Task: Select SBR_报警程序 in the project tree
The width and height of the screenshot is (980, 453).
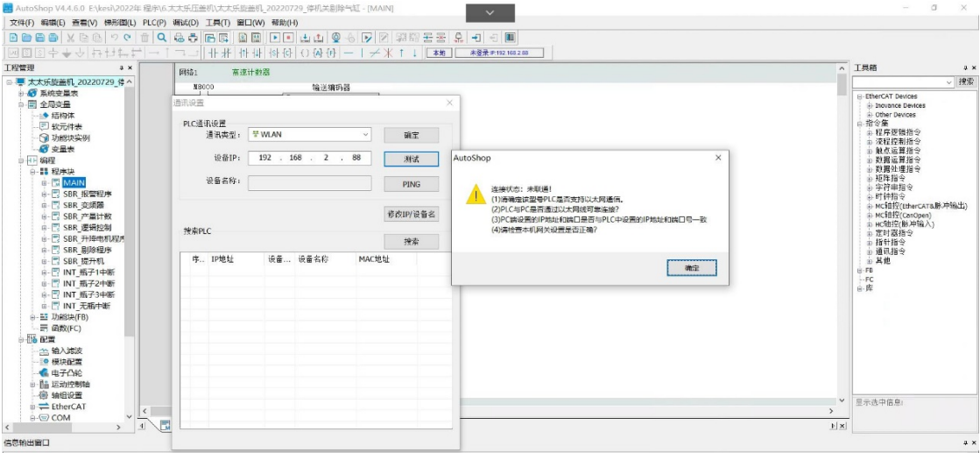Action: [87, 194]
